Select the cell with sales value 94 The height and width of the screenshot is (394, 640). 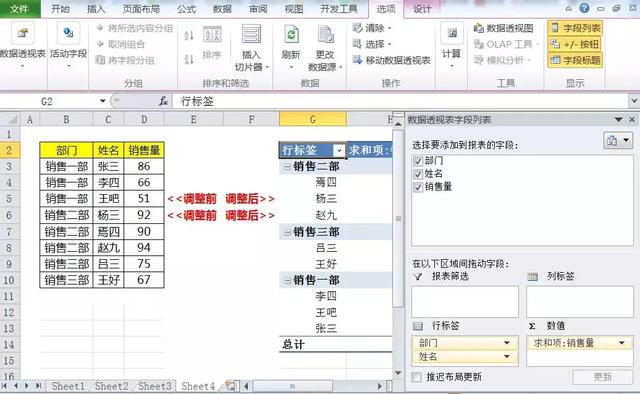[144, 248]
